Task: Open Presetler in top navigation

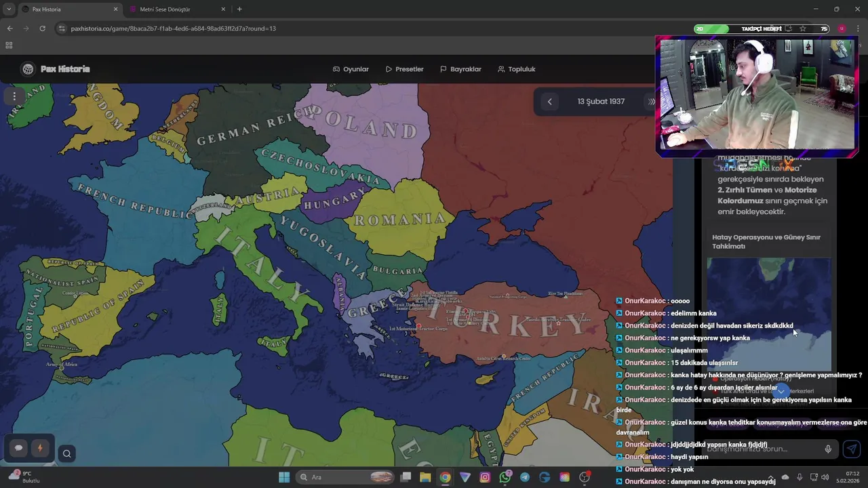Action: [404, 69]
